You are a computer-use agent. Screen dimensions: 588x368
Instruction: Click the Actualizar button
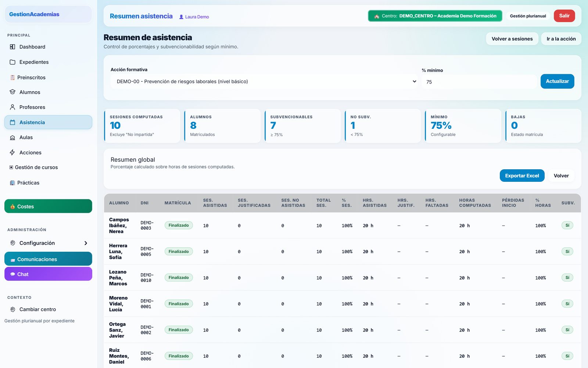click(x=557, y=81)
